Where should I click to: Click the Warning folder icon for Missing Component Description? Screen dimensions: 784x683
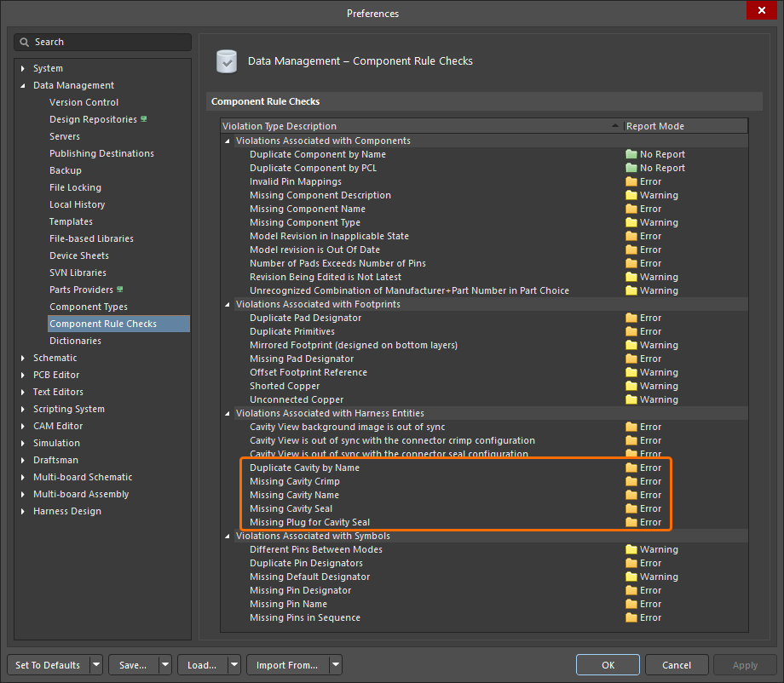[x=631, y=195]
